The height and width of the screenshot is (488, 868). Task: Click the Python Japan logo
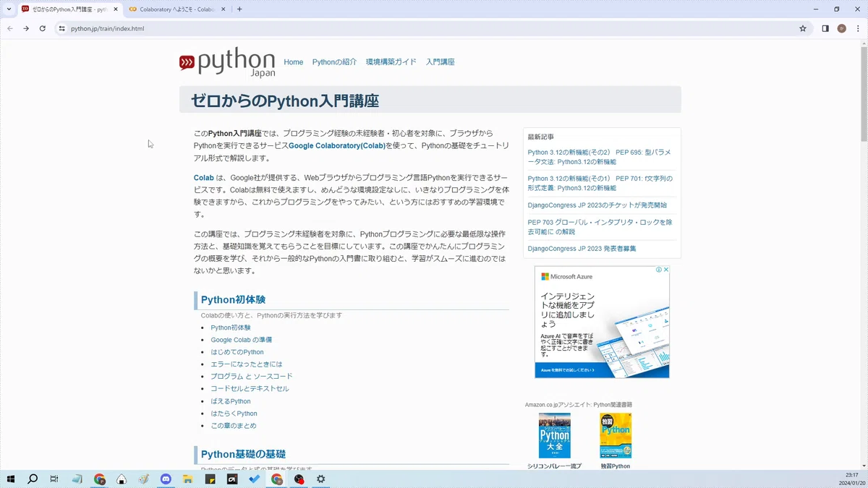227,63
